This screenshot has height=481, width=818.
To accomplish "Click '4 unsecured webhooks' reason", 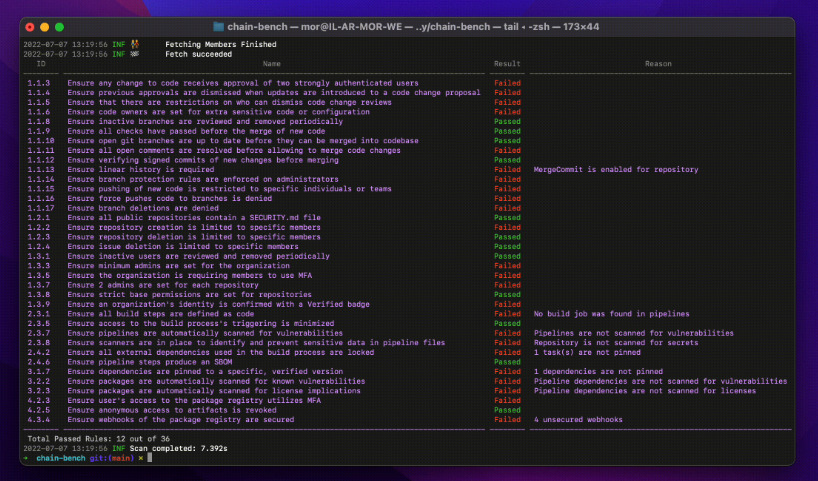I will click(x=578, y=420).
